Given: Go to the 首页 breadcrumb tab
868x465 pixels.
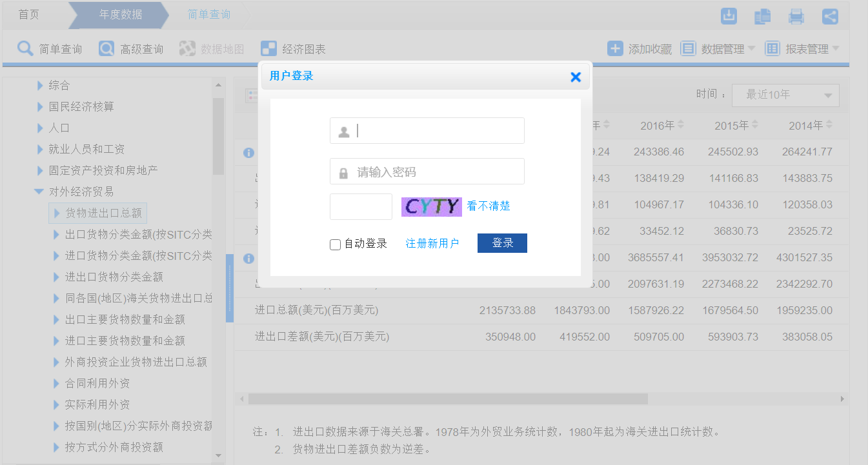Looking at the screenshot, I should point(29,14).
